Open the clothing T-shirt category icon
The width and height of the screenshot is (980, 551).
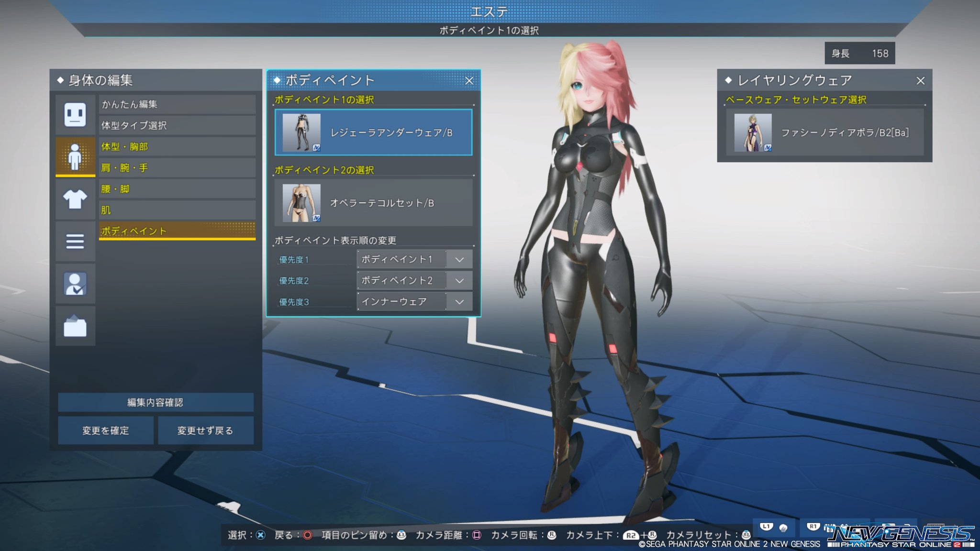click(x=75, y=199)
